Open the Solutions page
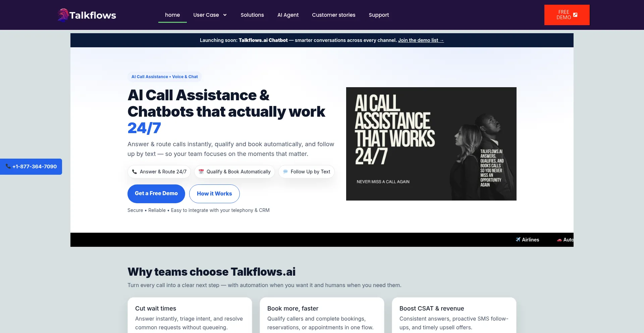The image size is (644, 333). 252,15
